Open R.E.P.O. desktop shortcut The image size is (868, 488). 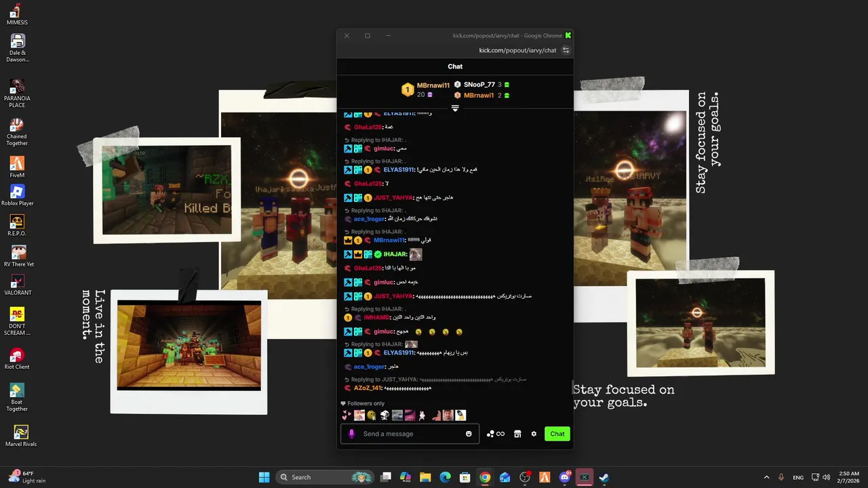[x=17, y=226]
